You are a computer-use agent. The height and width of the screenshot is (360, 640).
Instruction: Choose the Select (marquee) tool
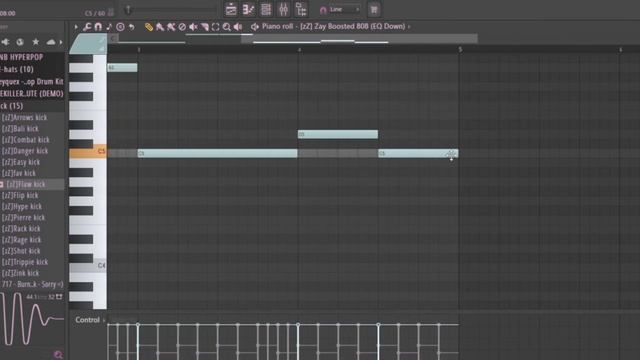point(216,27)
